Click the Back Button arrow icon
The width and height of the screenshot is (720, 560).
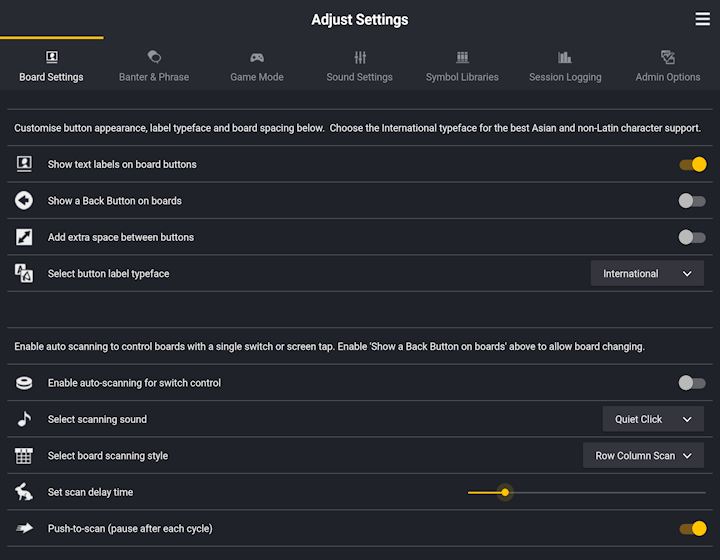pos(24,201)
